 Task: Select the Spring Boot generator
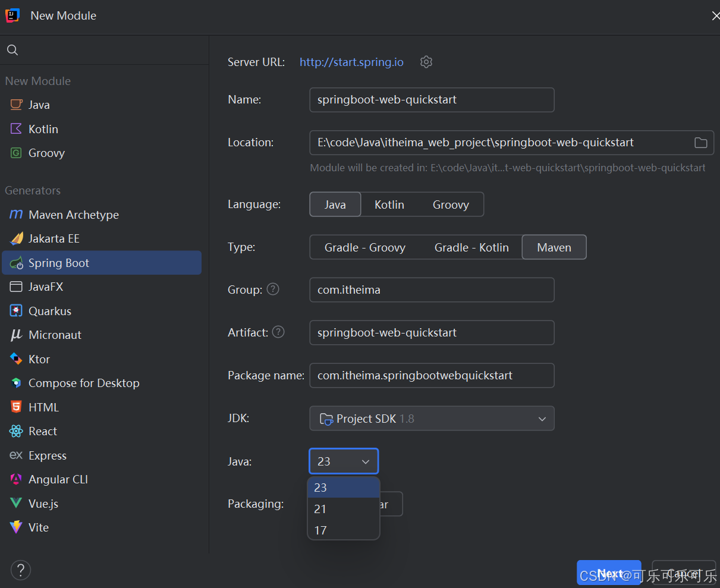point(59,262)
